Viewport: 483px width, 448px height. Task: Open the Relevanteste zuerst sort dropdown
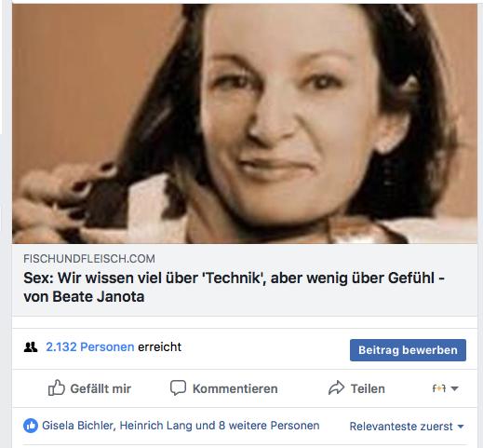[407, 427]
